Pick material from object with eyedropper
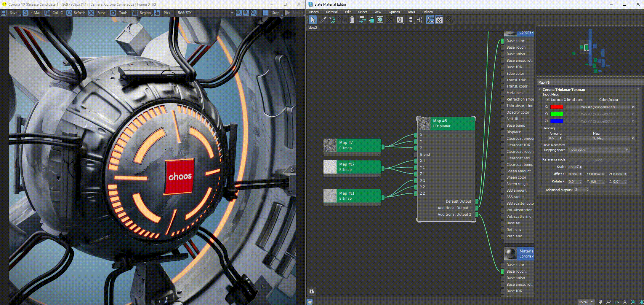Viewport: 644px width, 305px height. pyautogui.click(x=323, y=20)
